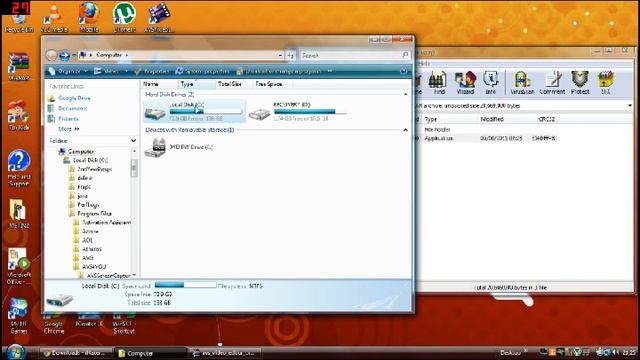Image resolution: width=640 pixels, height=360 pixels.
Task: Open the uTorrent desktop icon
Action: [x=124, y=18]
